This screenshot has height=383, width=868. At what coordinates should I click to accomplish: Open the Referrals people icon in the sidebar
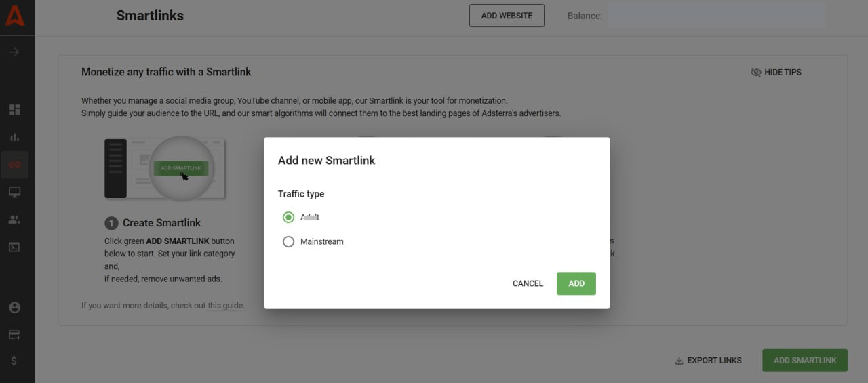point(14,220)
